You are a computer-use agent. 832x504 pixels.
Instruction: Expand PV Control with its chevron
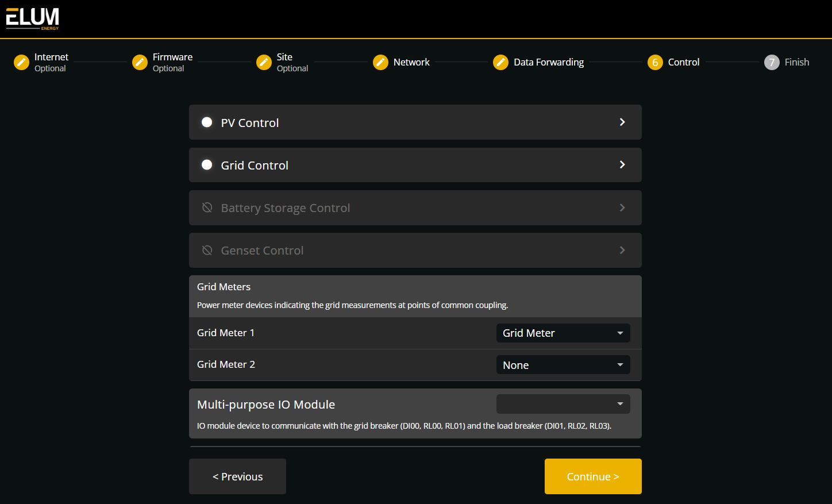622,122
